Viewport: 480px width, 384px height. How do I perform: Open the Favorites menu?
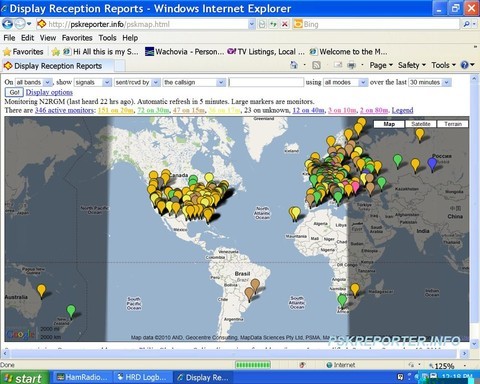point(77,38)
